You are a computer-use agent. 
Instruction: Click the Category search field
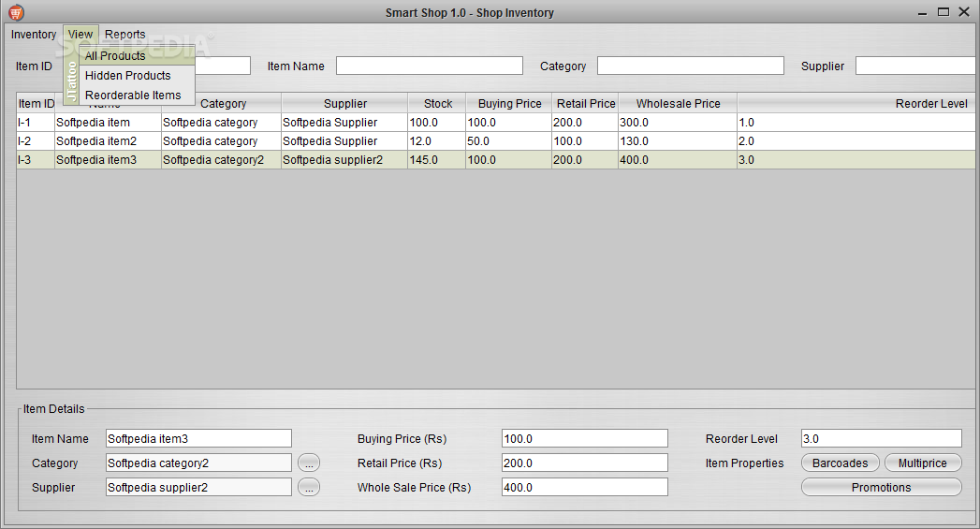pos(691,66)
